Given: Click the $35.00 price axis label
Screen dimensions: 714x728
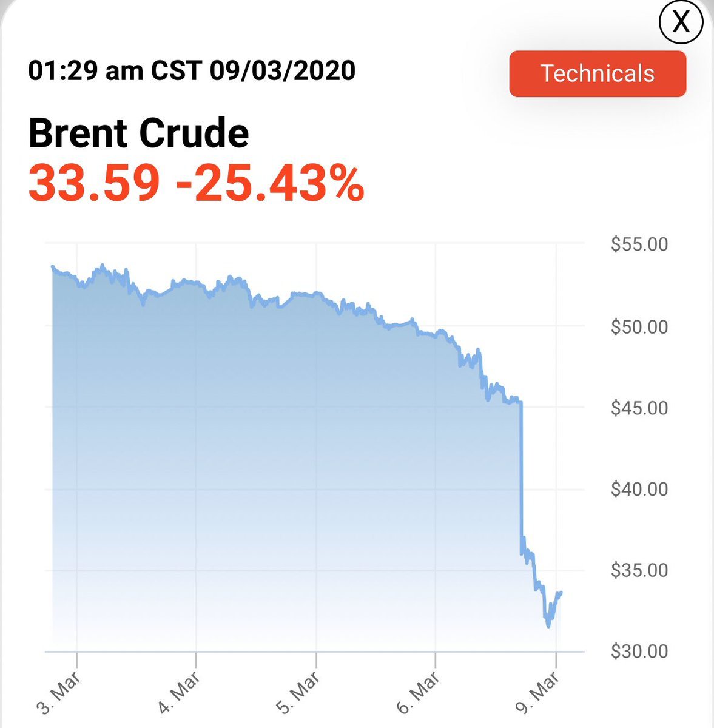Looking at the screenshot, I should coord(639,570).
